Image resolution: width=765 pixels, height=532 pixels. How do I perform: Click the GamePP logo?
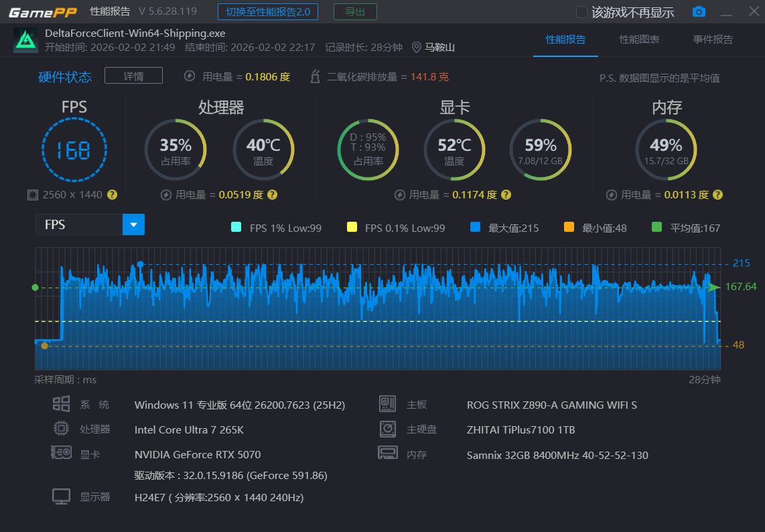click(43, 12)
